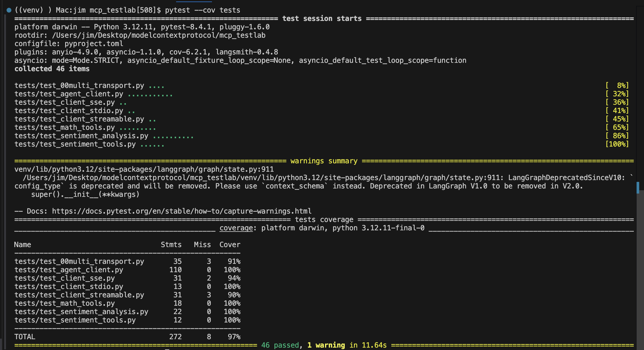This screenshot has height=350, width=644.
Task: Click the underlined coverage word
Action: [x=236, y=228]
